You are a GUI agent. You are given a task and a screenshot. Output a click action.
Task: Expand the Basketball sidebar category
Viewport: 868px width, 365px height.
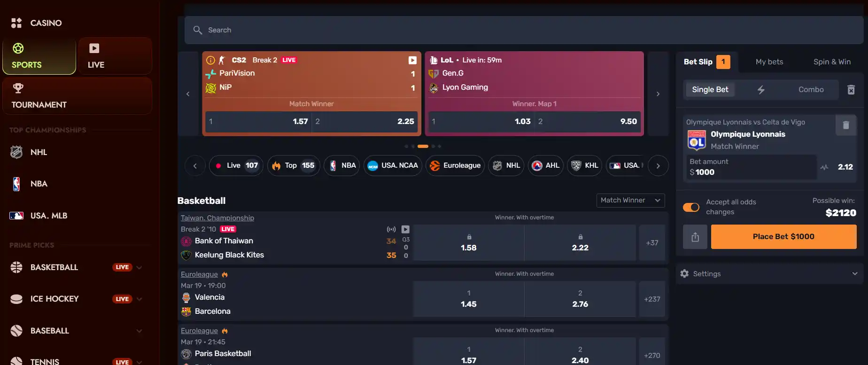coord(139,267)
